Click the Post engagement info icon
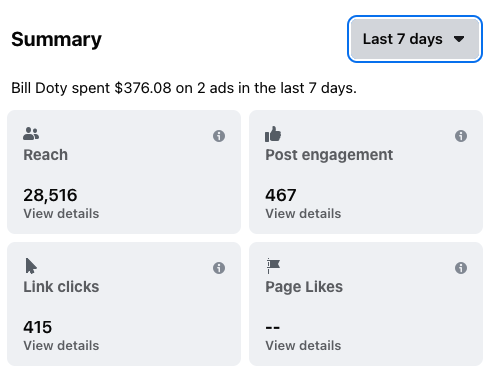The height and width of the screenshot is (375, 490). pyautogui.click(x=461, y=136)
